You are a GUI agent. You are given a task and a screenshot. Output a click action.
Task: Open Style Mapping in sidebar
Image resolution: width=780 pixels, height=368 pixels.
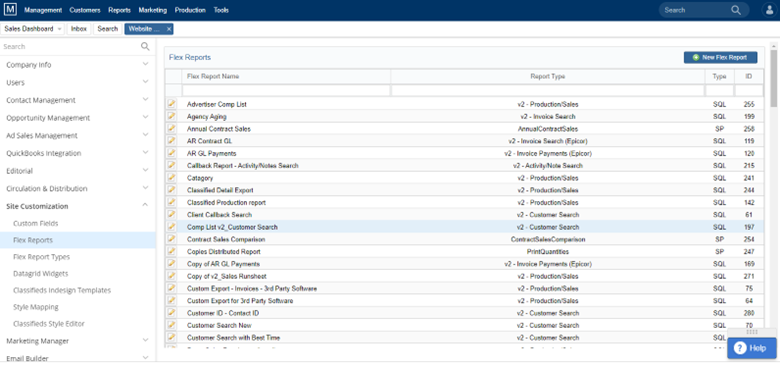pyautogui.click(x=36, y=307)
